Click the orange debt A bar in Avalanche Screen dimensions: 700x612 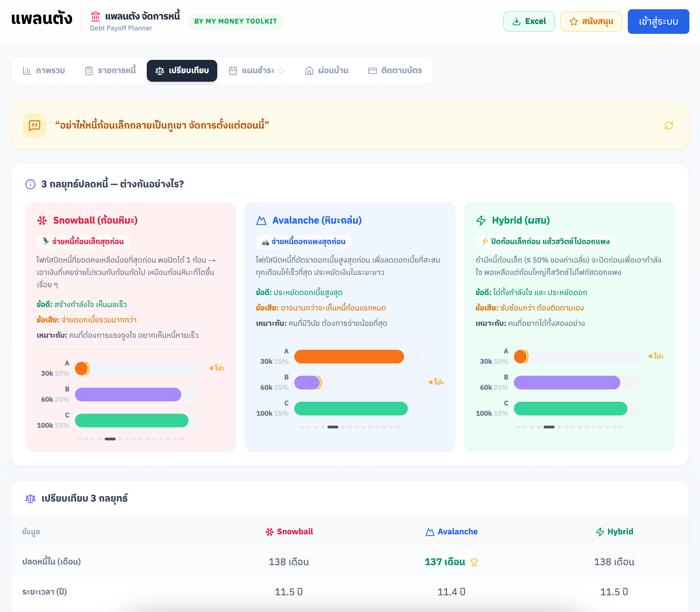[349, 357]
